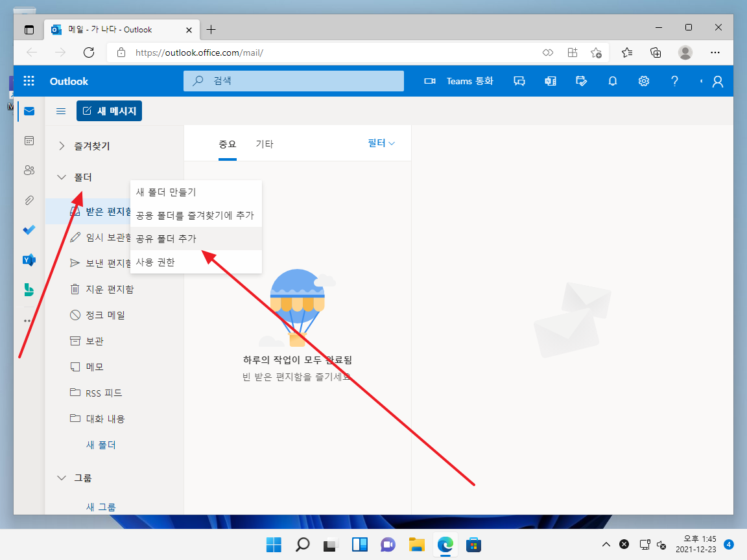The image size is (747, 560).
Task: Open the People icon in left rail
Action: click(x=29, y=170)
